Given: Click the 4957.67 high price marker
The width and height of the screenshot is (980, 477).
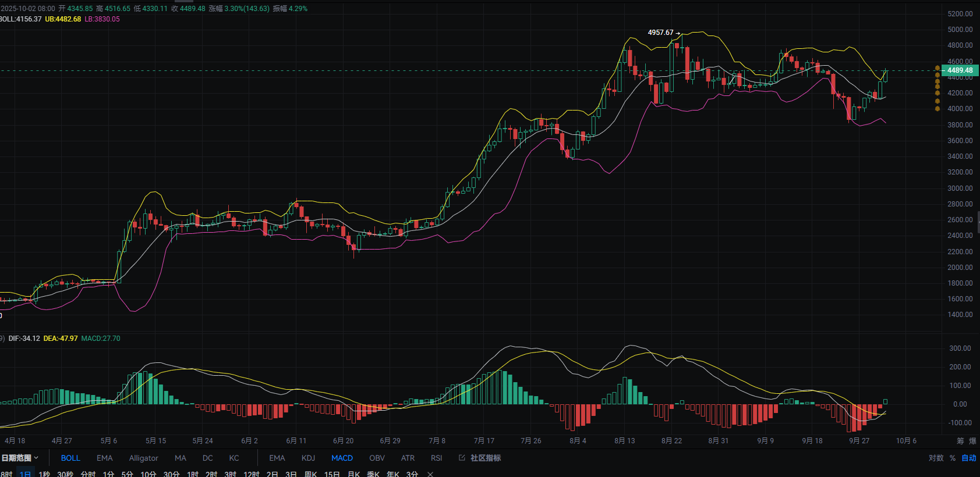Looking at the screenshot, I should 660,33.
